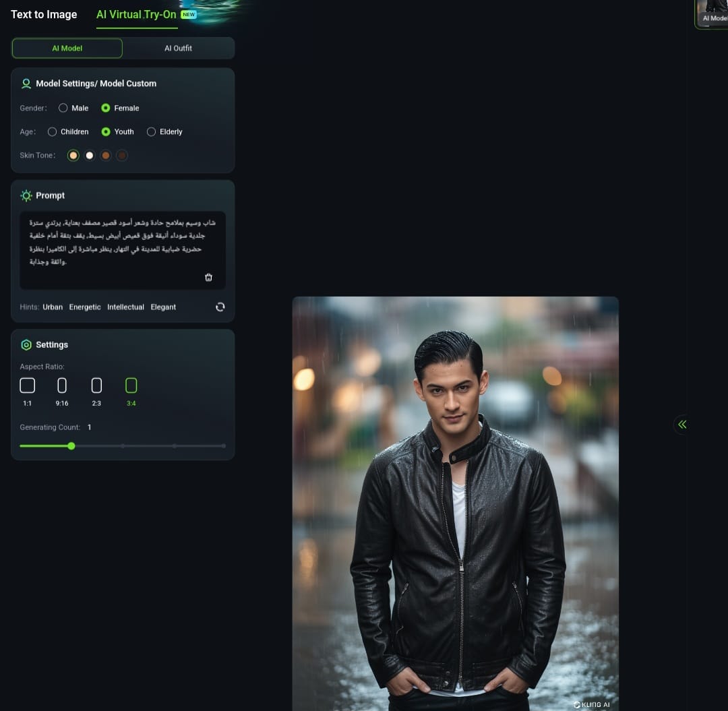
Task: Click the Generating Count slider handle
Action: coord(71,445)
